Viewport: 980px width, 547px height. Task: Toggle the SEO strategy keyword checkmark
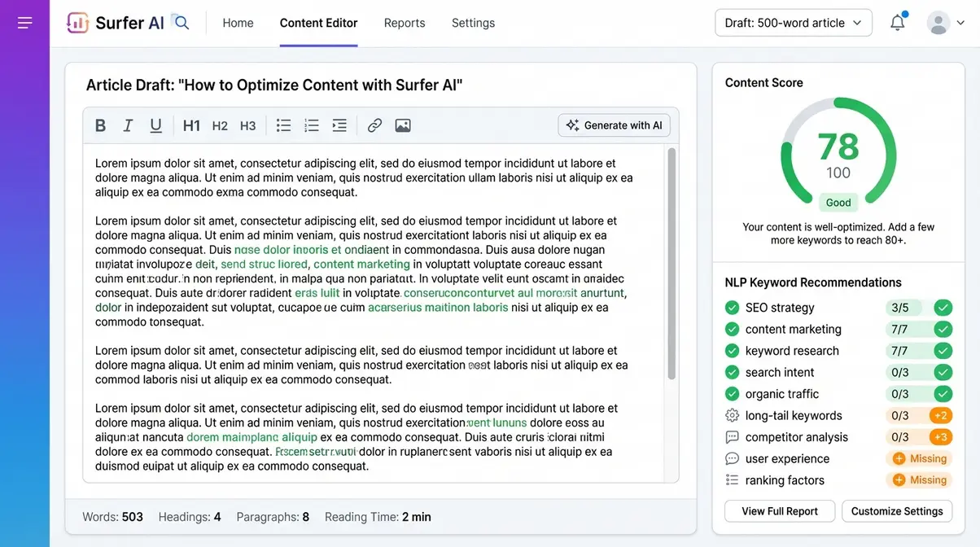pos(943,308)
